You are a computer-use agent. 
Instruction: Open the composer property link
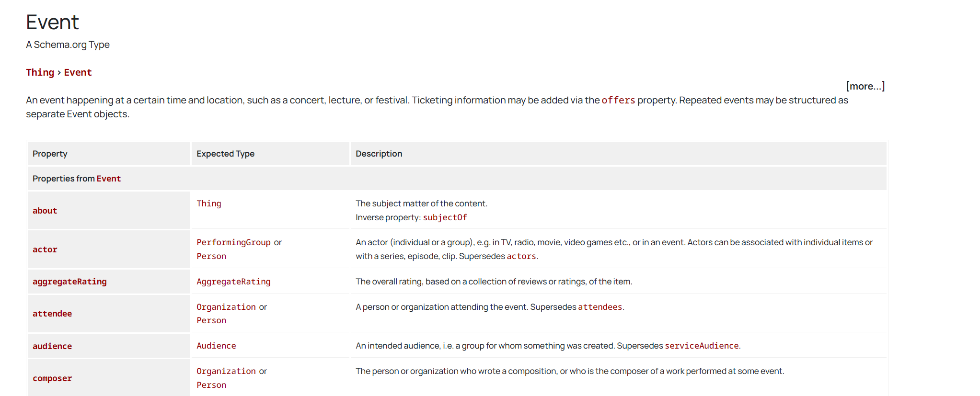coord(52,378)
